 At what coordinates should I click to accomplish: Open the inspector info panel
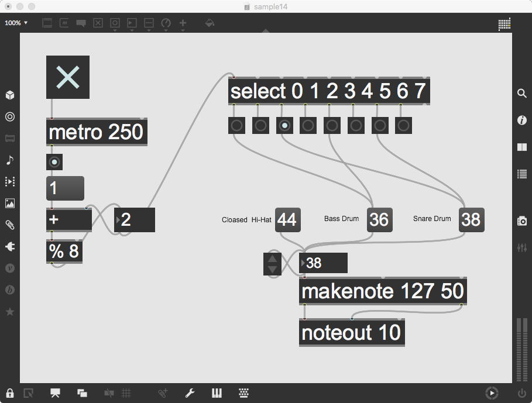tap(522, 120)
